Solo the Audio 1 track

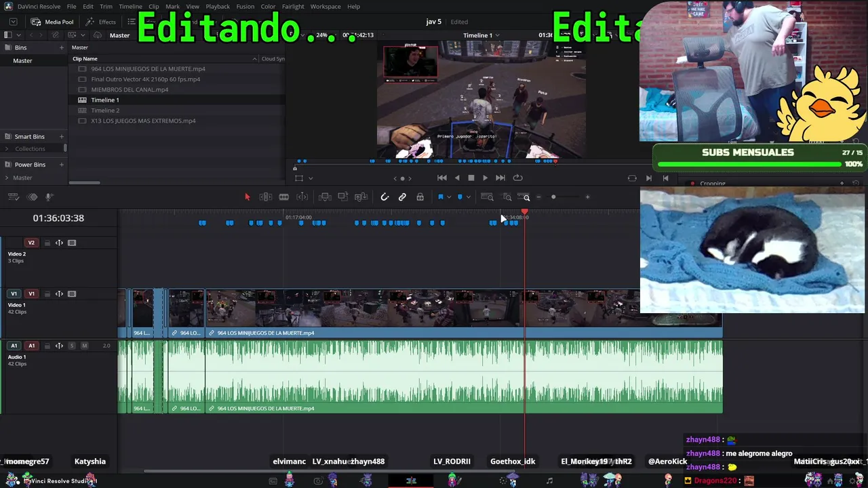coord(72,346)
